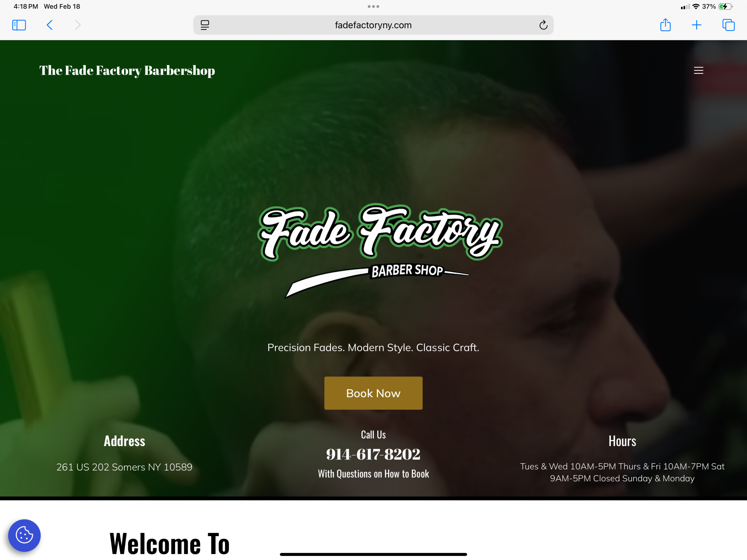Image resolution: width=747 pixels, height=560 pixels.
Task: Open The Fade Factory Barbershop site title
Action: coord(127,71)
